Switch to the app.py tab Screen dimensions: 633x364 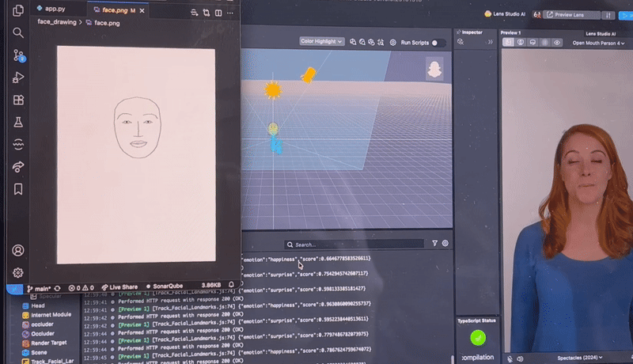click(51, 9)
